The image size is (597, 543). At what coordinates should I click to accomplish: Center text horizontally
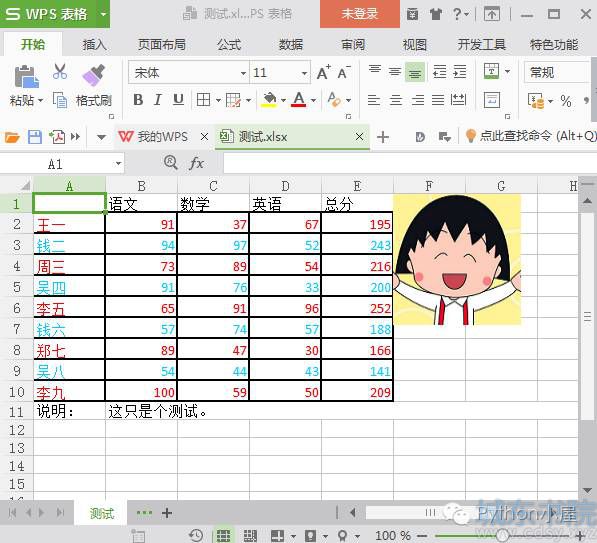396,100
